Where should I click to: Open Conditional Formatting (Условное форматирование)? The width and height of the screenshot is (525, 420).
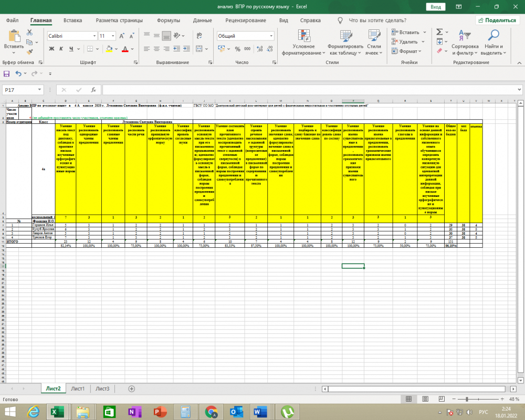click(303, 43)
